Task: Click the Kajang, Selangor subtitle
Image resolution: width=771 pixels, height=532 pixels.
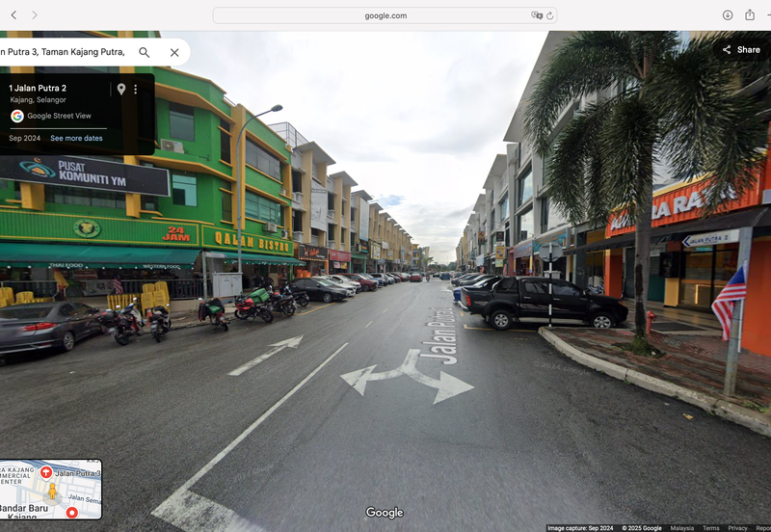Action: click(38, 100)
